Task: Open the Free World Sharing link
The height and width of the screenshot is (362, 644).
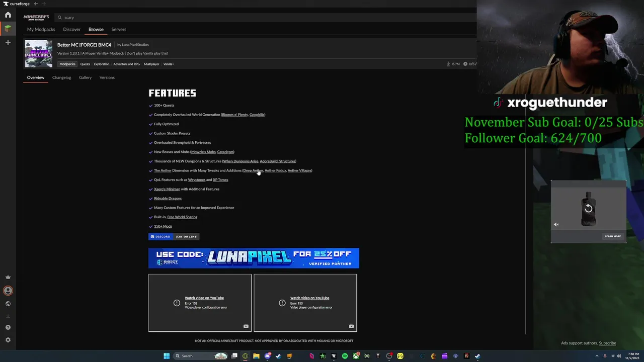Action: pos(182,217)
